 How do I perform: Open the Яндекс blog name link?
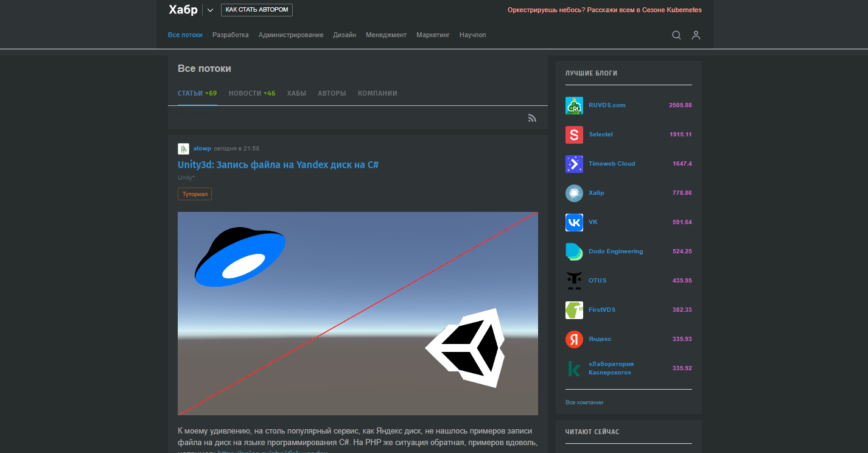pyautogui.click(x=600, y=339)
